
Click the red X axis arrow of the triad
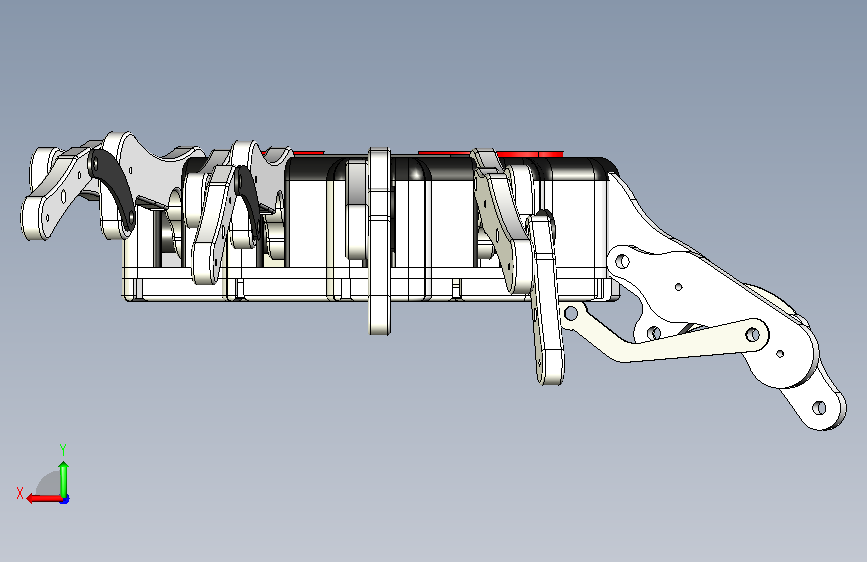44,498
